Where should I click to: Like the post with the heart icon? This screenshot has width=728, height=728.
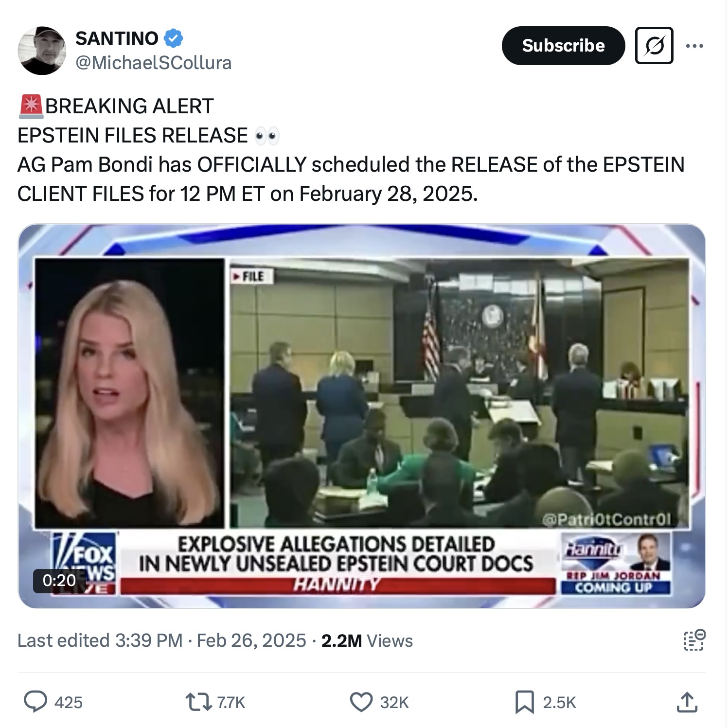[x=361, y=702]
